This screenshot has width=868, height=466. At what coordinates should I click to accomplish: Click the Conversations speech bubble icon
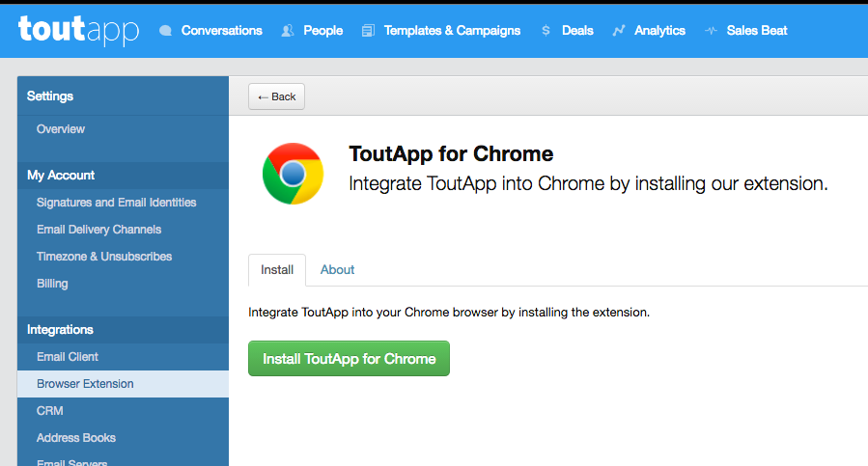click(x=166, y=31)
